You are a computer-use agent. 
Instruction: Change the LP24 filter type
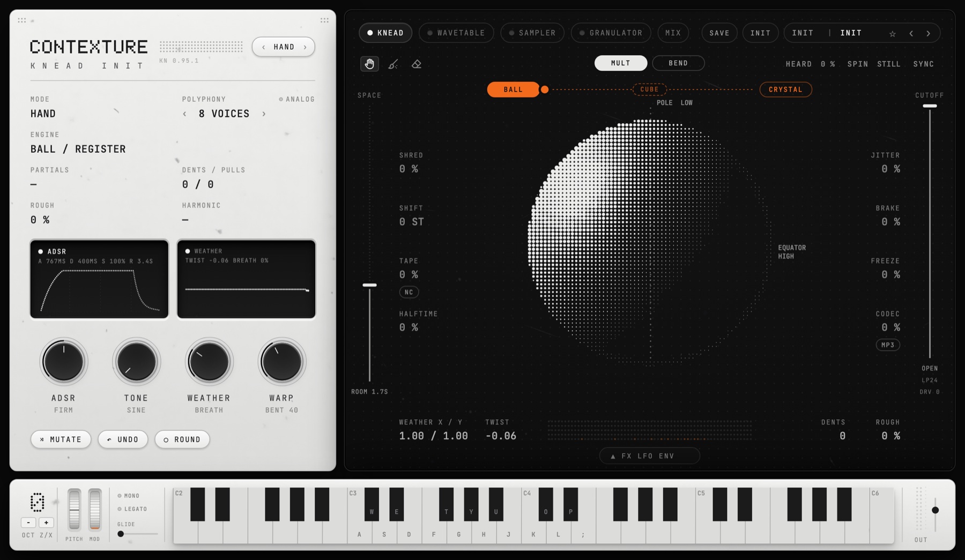pos(930,380)
